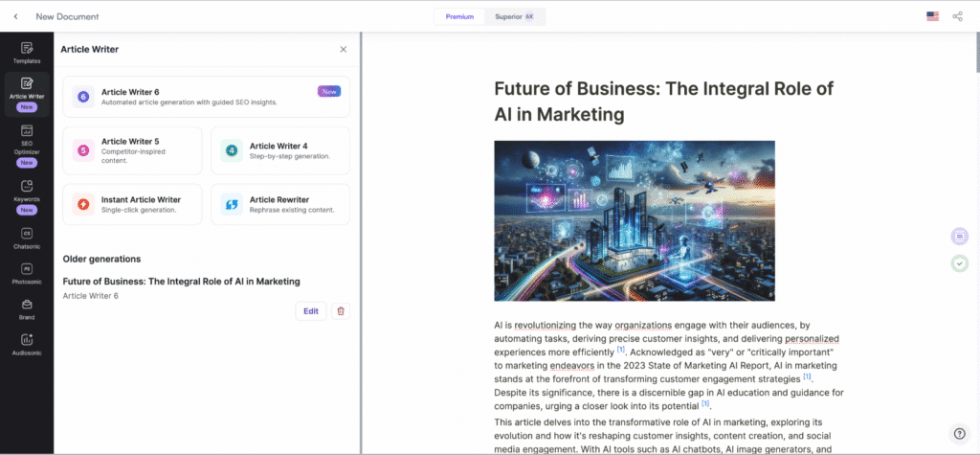Screen dimensions: 980x455
Task: Delete the older generation with trash icon
Action: pos(341,311)
